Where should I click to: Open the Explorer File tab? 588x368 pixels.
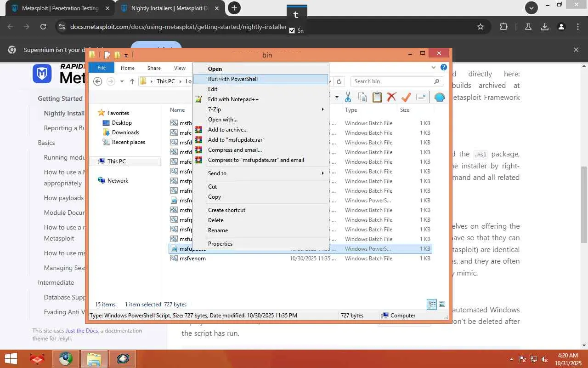pyautogui.click(x=102, y=68)
